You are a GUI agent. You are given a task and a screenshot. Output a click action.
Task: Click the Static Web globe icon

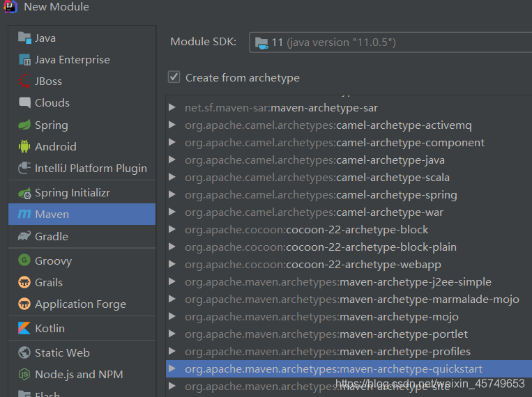pos(24,352)
